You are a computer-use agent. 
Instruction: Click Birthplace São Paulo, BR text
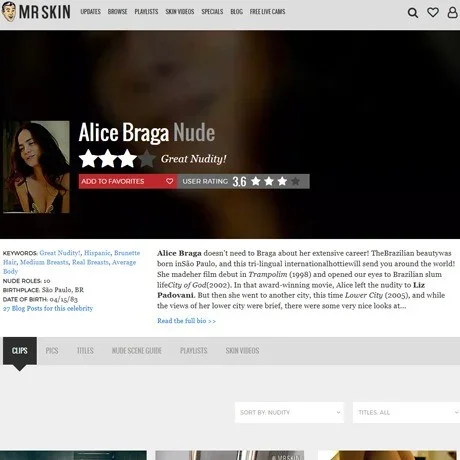tap(43, 290)
